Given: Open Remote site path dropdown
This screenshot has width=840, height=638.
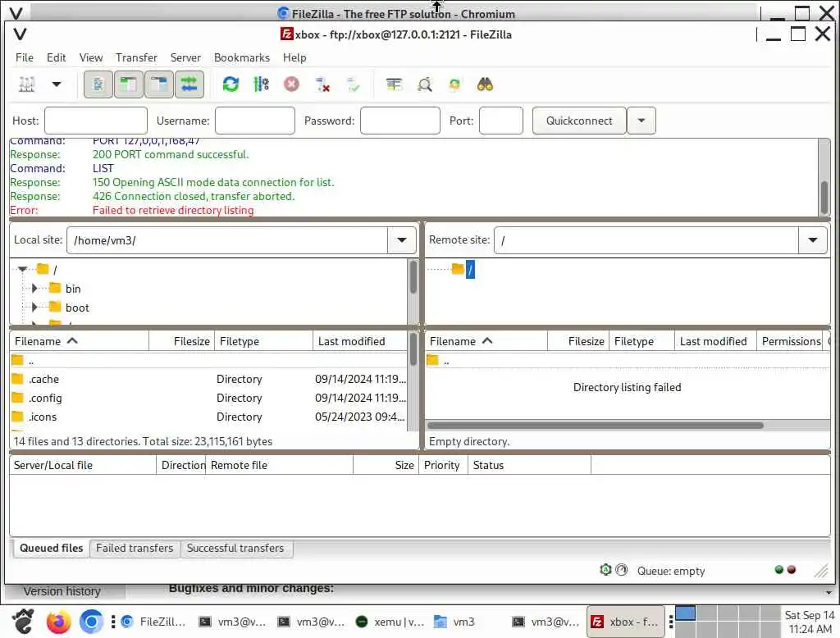Looking at the screenshot, I should [x=813, y=240].
